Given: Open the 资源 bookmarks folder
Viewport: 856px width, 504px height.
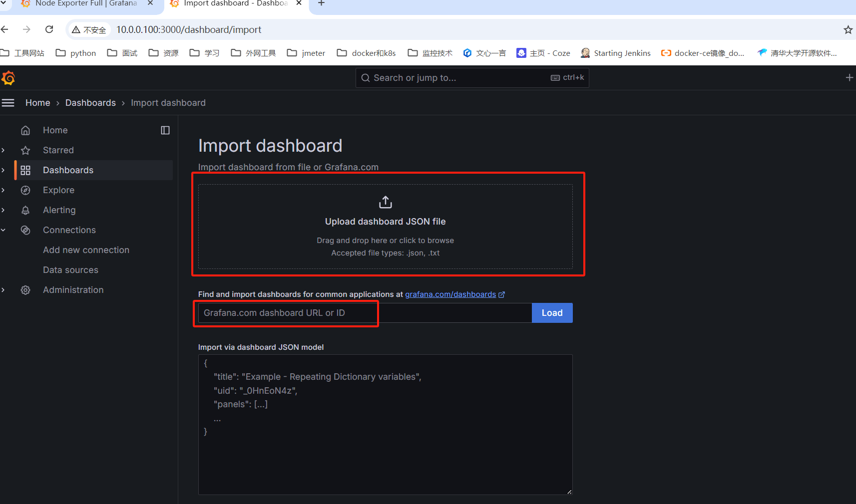Looking at the screenshot, I should (x=164, y=53).
